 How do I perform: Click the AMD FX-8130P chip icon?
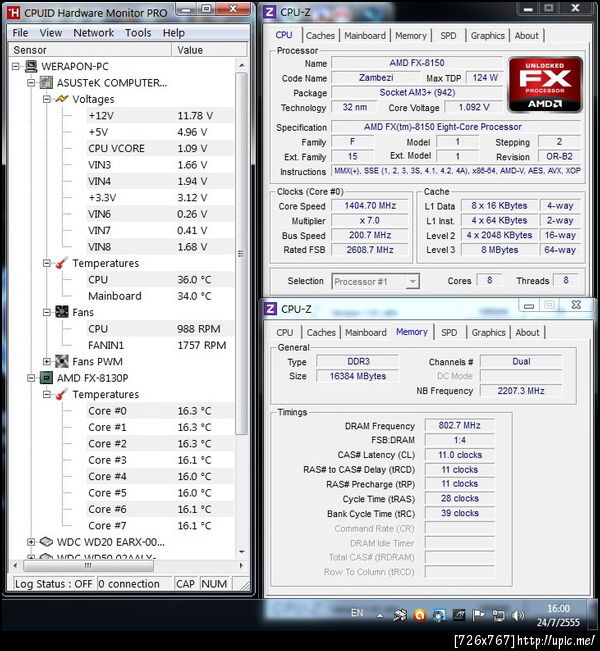[47, 378]
